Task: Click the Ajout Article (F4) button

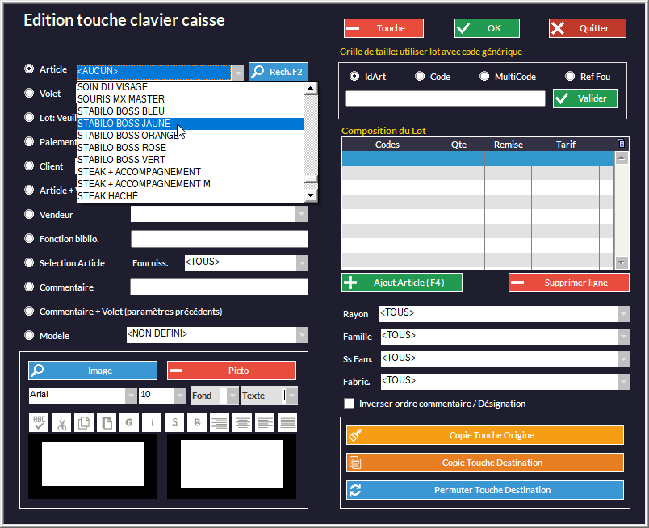Action: click(402, 283)
